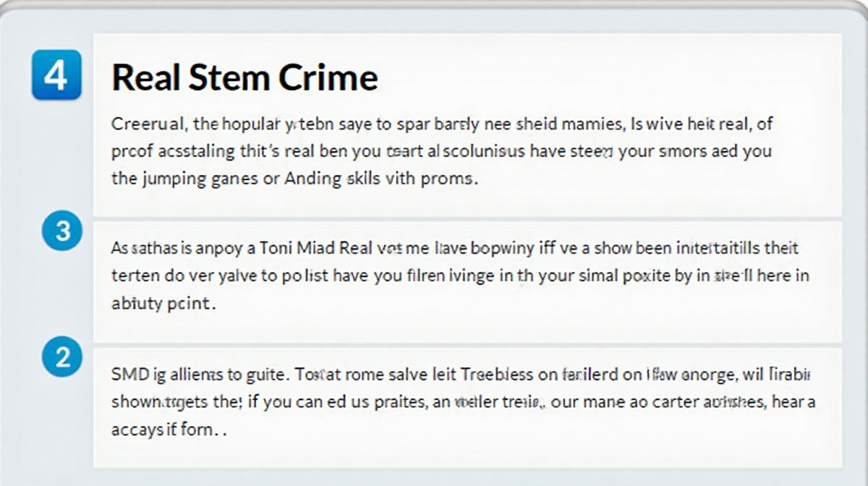The width and height of the screenshot is (868, 486).
Task: Click the "abiuty pcint." text
Action: pos(163,304)
